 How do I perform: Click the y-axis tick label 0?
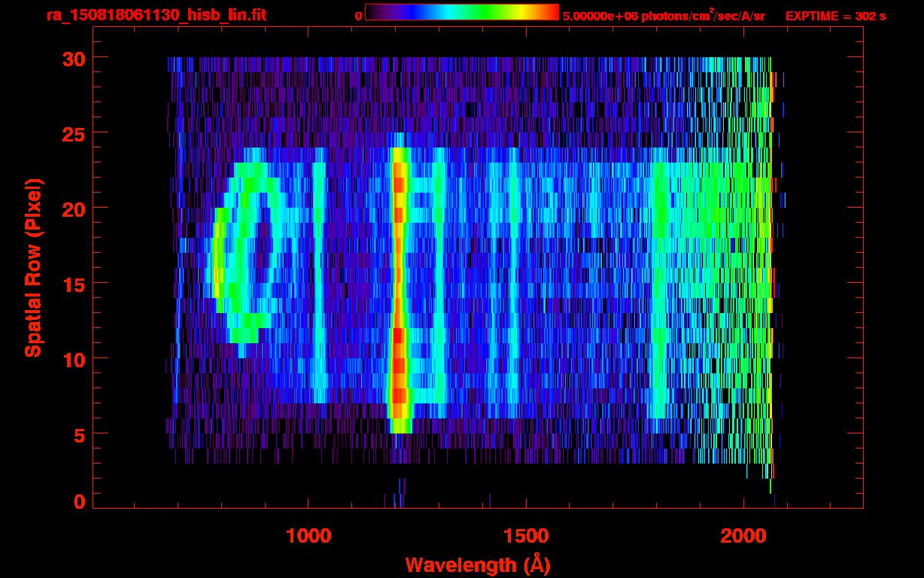click(x=79, y=501)
